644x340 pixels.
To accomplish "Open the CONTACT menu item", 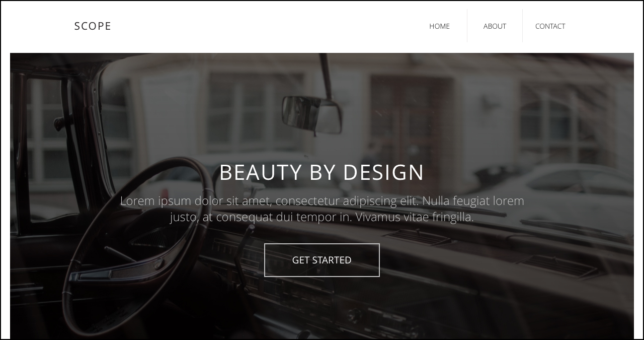I will pyautogui.click(x=550, y=26).
